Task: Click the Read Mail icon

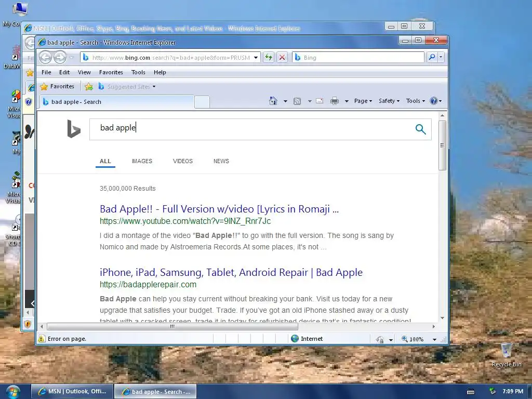Action: tap(320, 101)
